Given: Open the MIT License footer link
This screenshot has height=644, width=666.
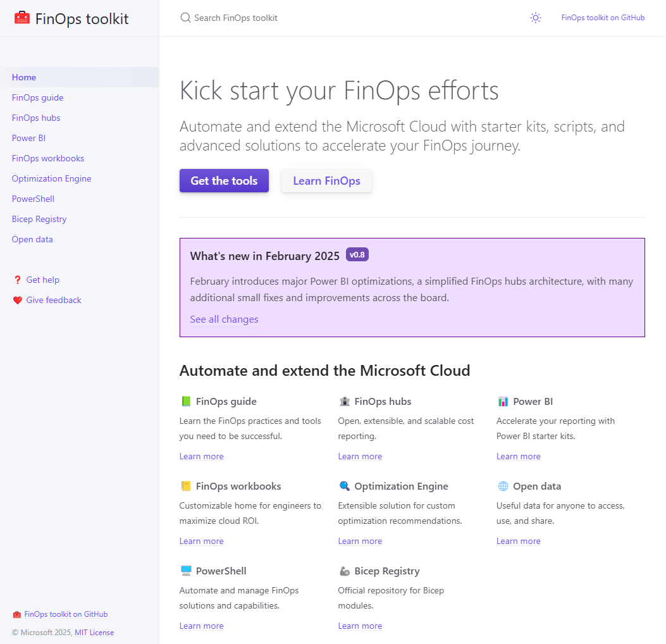Looking at the screenshot, I should pos(94,633).
